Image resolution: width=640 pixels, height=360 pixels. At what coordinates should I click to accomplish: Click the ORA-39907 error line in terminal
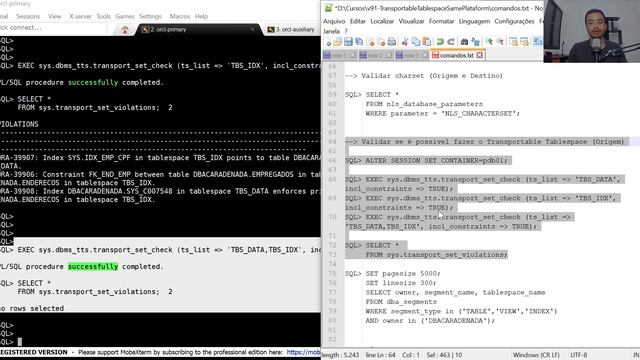click(x=160, y=158)
